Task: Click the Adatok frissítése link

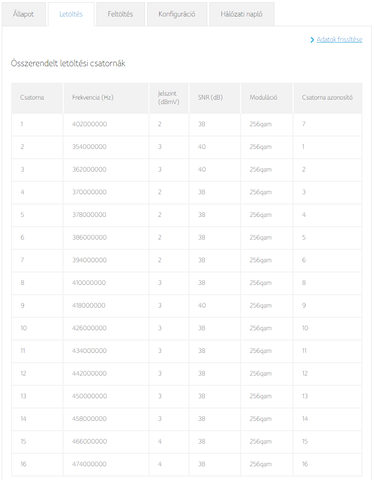Action: [x=339, y=39]
